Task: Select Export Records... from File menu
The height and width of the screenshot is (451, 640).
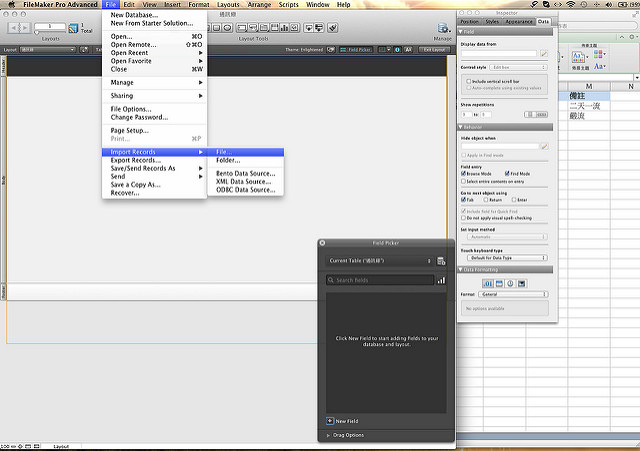Action: 154,160
